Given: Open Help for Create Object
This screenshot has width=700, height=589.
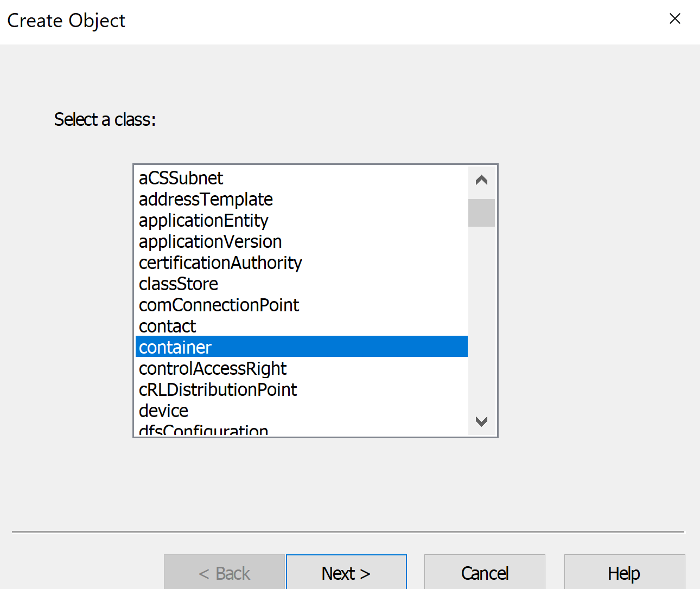Looking at the screenshot, I should click(x=624, y=573).
